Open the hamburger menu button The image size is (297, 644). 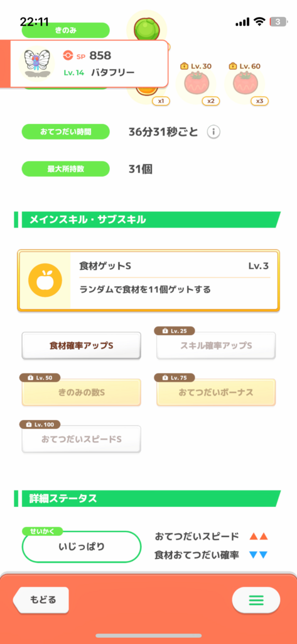tap(256, 601)
